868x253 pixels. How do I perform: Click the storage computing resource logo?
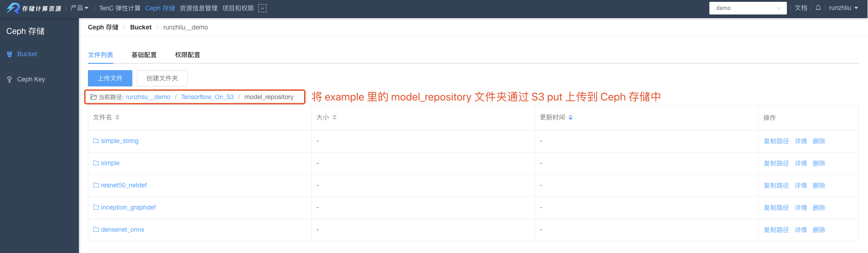click(34, 8)
